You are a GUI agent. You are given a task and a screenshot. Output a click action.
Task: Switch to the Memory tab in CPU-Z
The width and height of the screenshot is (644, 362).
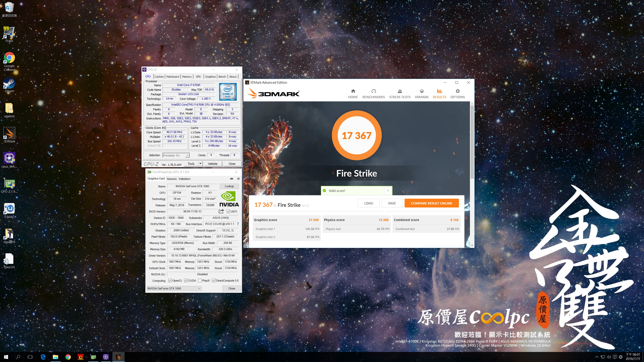[187, 77]
